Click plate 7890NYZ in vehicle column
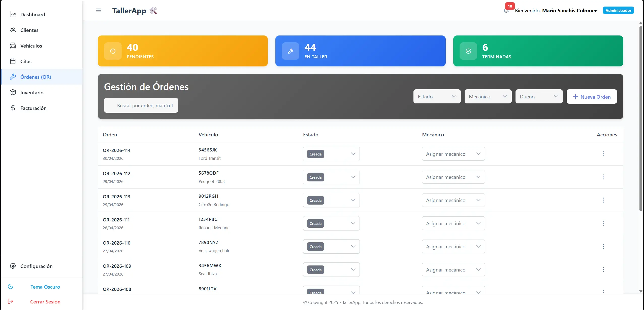This screenshot has width=644, height=310. 208,242
